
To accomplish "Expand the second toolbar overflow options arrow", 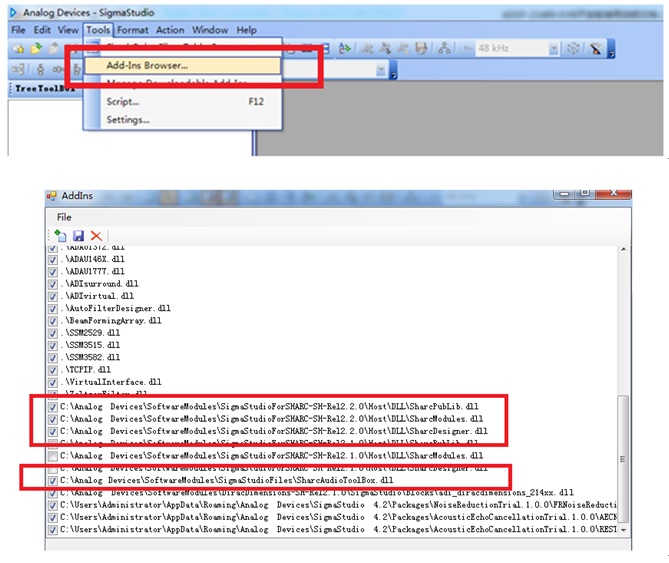I will click(393, 70).
